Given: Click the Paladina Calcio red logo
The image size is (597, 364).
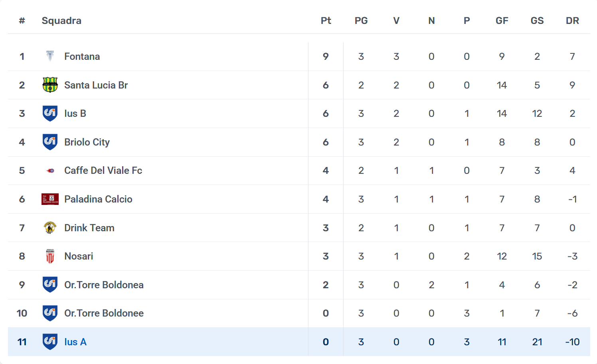Looking at the screenshot, I should click(x=50, y=199).
